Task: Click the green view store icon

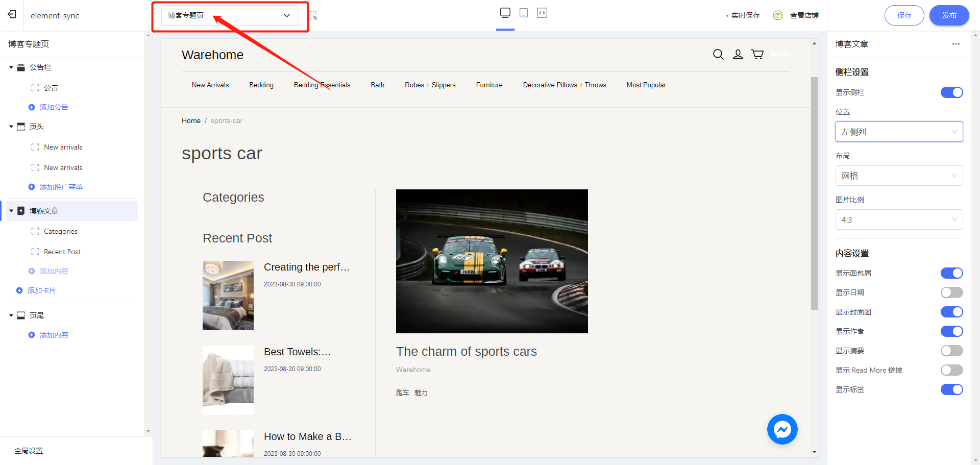Action: pyautogui.click(x=778, y=15)
